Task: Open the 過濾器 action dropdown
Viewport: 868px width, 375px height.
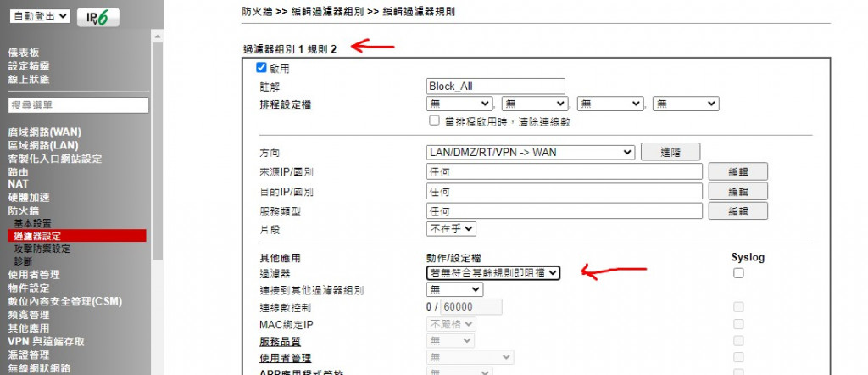Action: 494,273
